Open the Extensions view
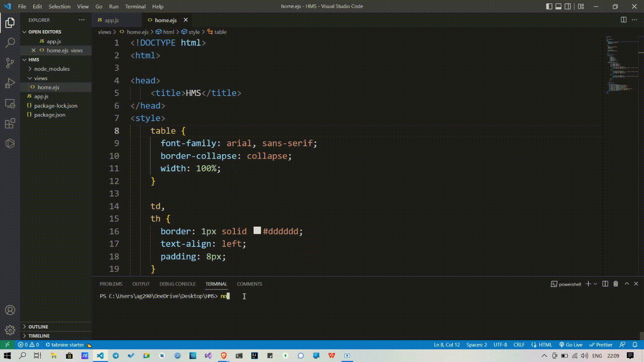The image size is (644, 362). pos(10,124)
